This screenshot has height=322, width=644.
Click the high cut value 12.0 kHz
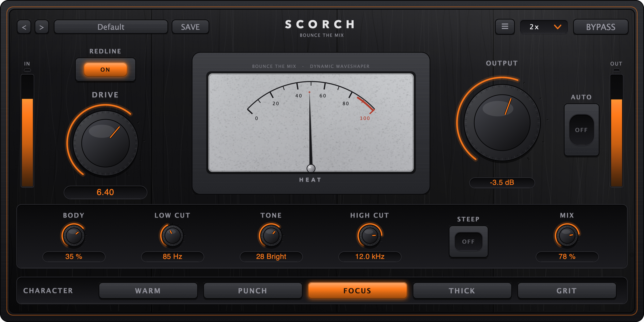pos(370,257)
